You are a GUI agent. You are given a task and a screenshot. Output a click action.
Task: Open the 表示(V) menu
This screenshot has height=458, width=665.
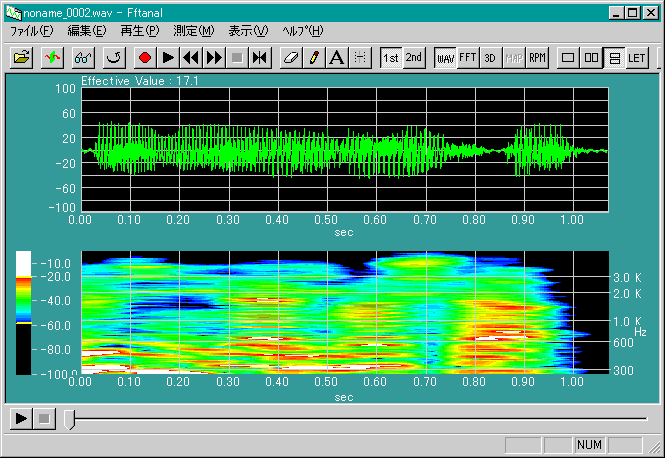(x=248, y=31)
